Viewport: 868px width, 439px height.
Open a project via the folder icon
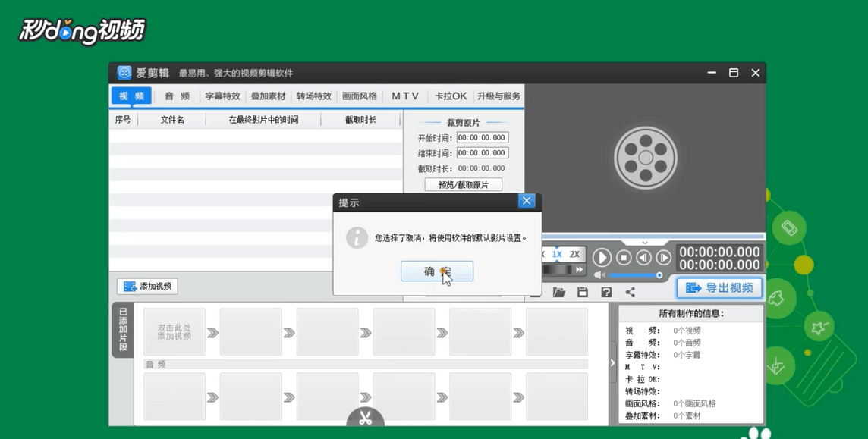pyautogui.click(x=558, y=292)
